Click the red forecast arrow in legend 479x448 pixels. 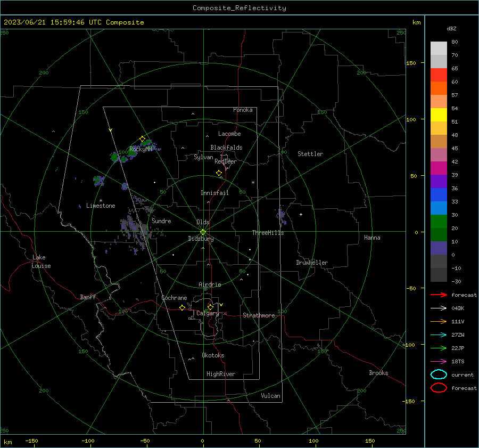pyautogui.click(x=439, y=295)
